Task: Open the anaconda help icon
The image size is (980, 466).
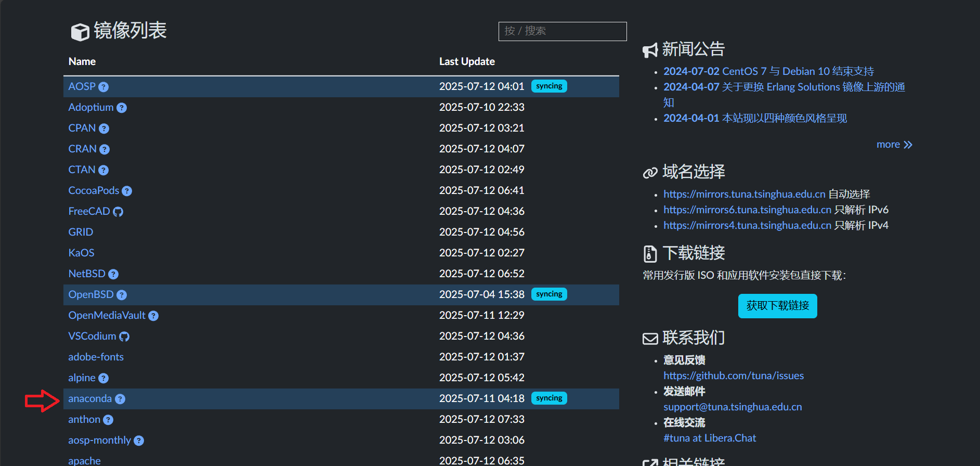Action: click(x=120, y=399)
